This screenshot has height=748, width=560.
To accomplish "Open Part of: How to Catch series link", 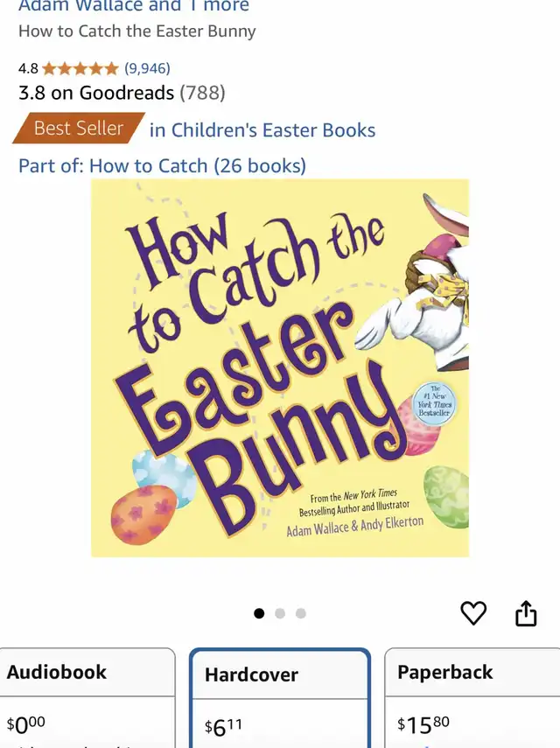I will click(x=162, y=166).
